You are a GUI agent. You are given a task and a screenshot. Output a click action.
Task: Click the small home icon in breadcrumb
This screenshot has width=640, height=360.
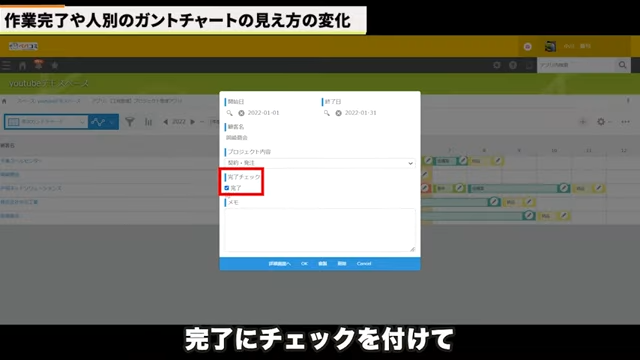(x=4, y=101)
